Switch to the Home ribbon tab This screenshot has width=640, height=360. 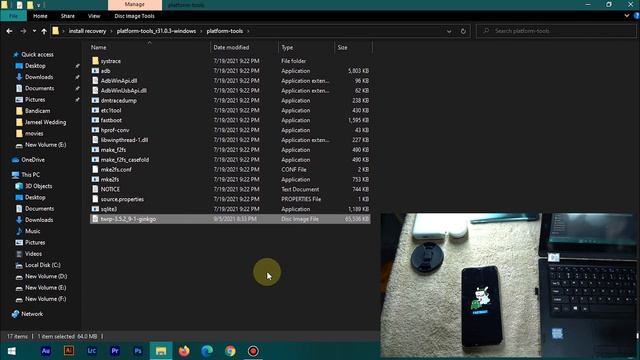(x=40, y=16)
